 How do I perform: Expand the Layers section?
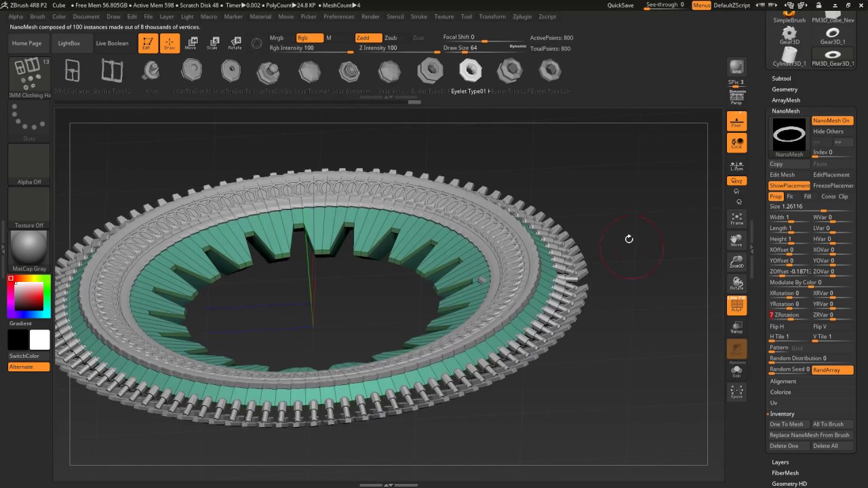[x=780, y=462]
